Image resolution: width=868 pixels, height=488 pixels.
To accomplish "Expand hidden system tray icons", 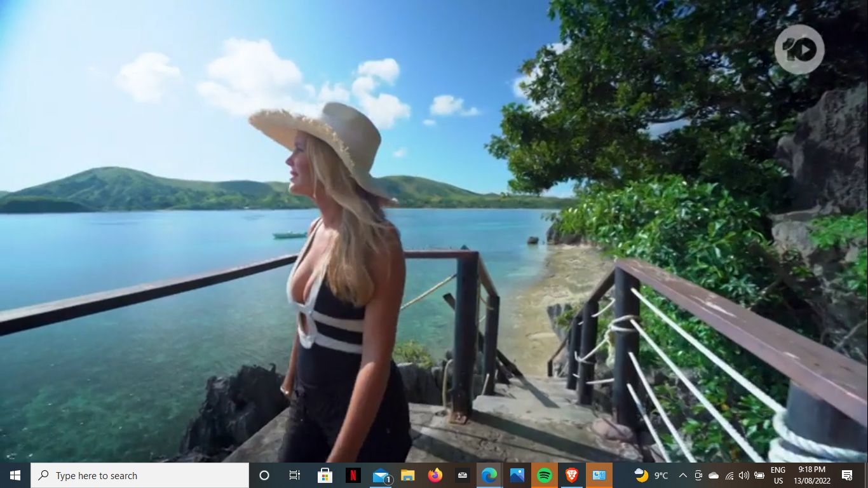I will (683, 475).
